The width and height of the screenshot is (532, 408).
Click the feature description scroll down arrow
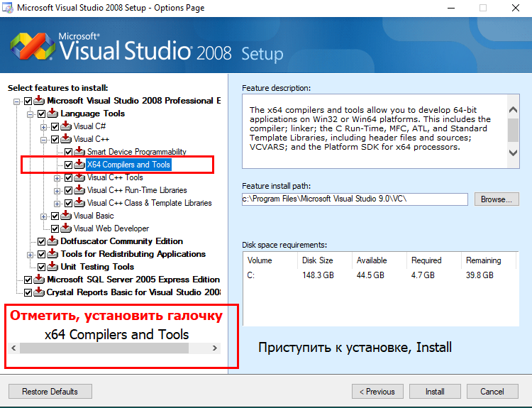(514, 153)
